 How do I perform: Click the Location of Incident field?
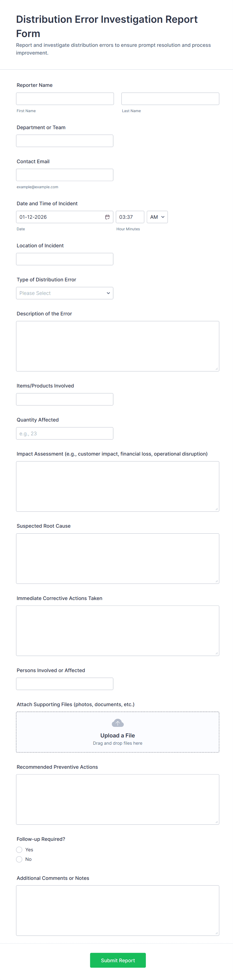[65, 259]
